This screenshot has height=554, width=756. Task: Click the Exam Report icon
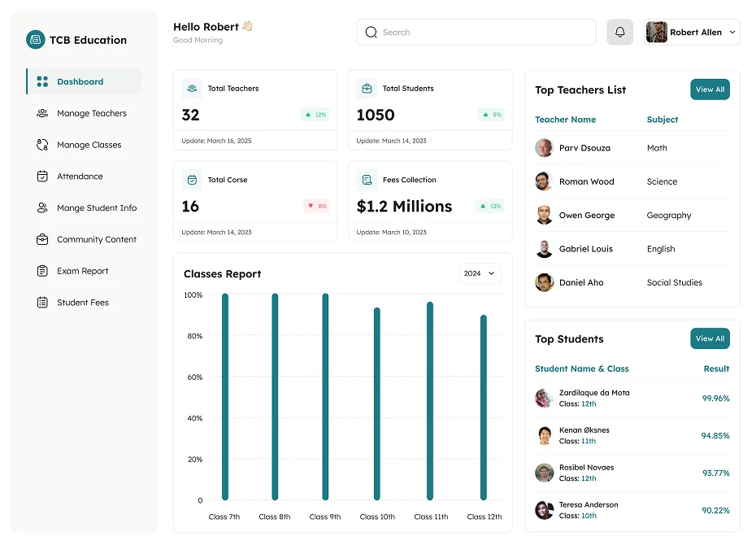42,271
